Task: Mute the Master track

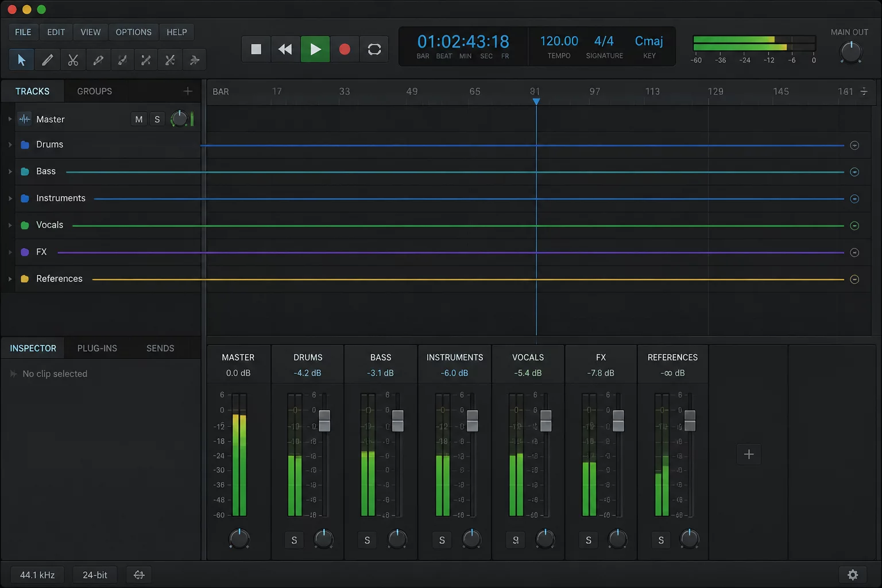Action: 139,119
